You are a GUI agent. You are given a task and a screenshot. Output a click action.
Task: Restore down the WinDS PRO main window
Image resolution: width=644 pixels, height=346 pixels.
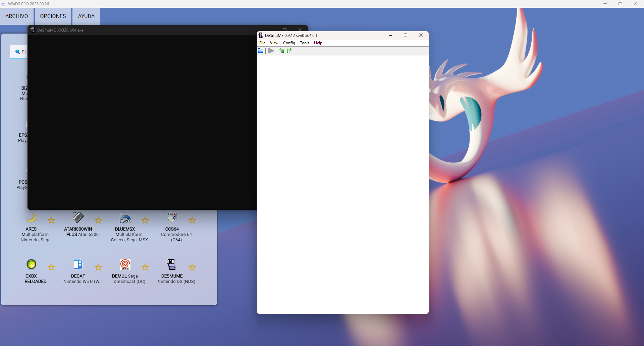(x=620, y=4)
